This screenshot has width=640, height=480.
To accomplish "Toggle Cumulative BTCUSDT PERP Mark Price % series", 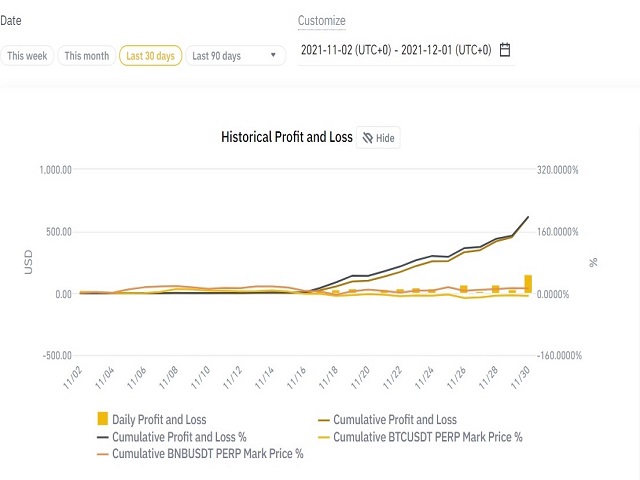I will point(420,437).
